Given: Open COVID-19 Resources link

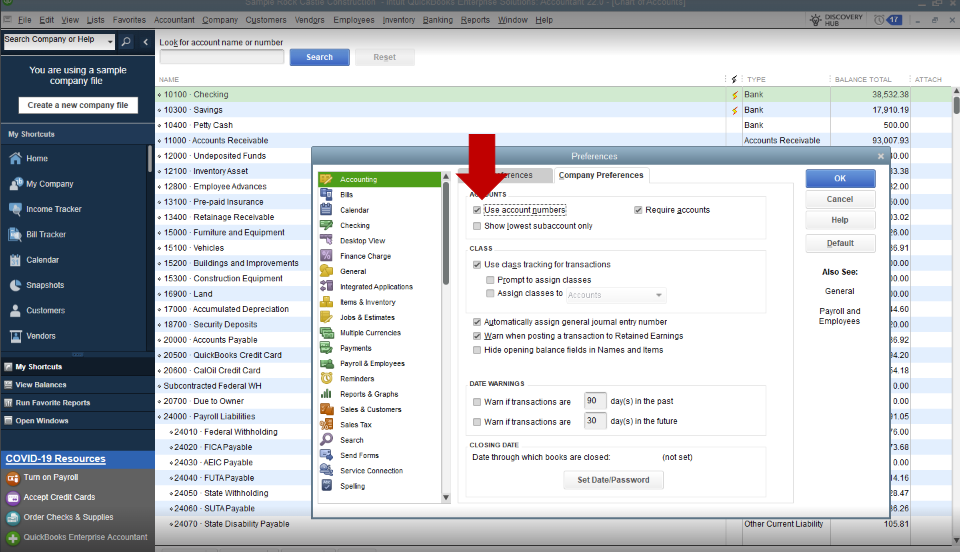Looking at the screenshot, I should (56, 459).
